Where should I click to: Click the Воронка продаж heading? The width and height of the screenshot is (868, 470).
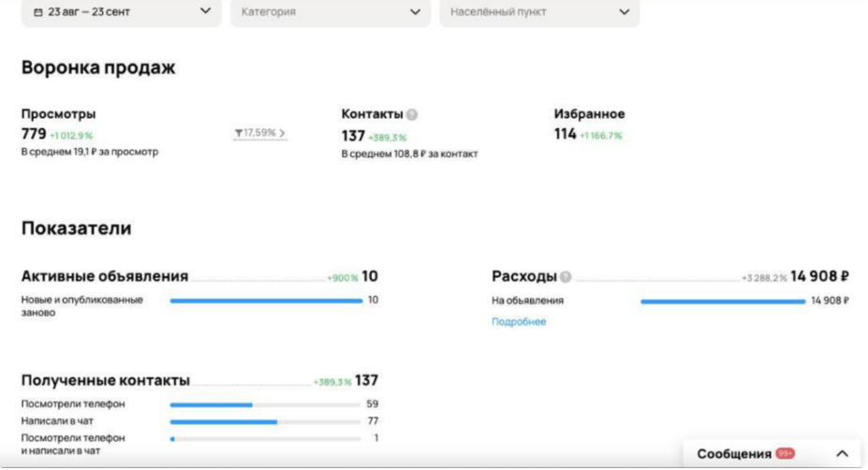tap(98, 67)
